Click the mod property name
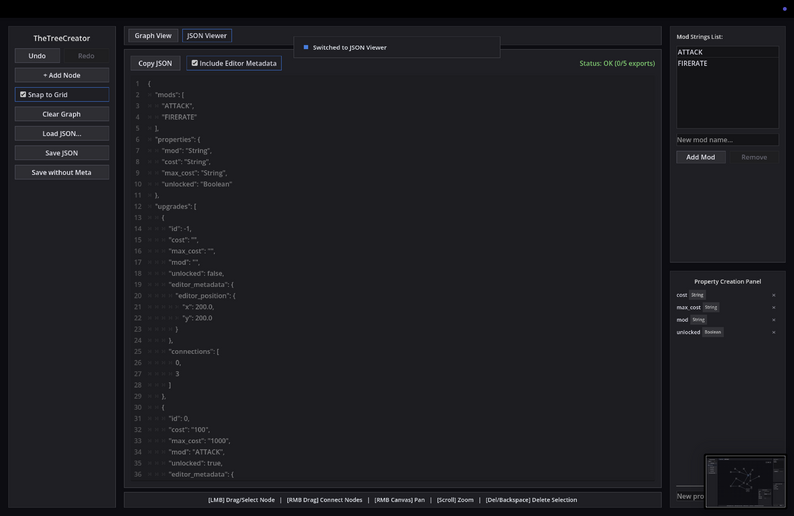This screenshot has height=516, width=794. (682, 320)
